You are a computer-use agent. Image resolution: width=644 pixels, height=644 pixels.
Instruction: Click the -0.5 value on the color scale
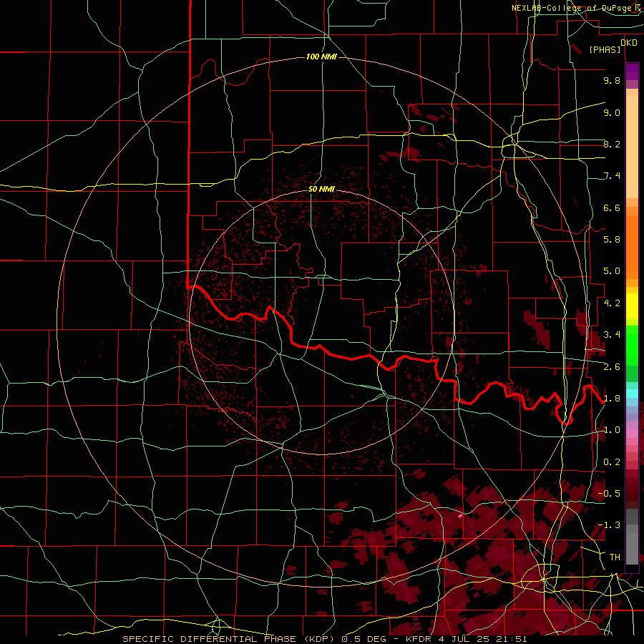click(609, 493)
